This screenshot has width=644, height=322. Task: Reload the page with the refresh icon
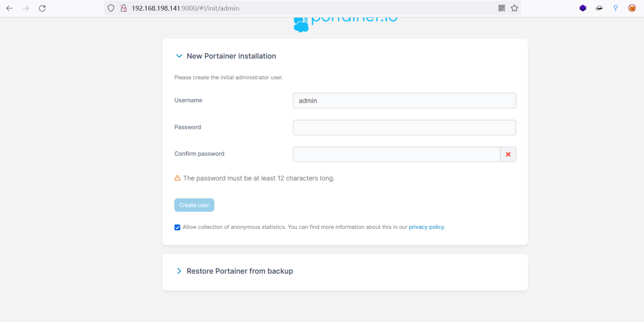[42, 8]
